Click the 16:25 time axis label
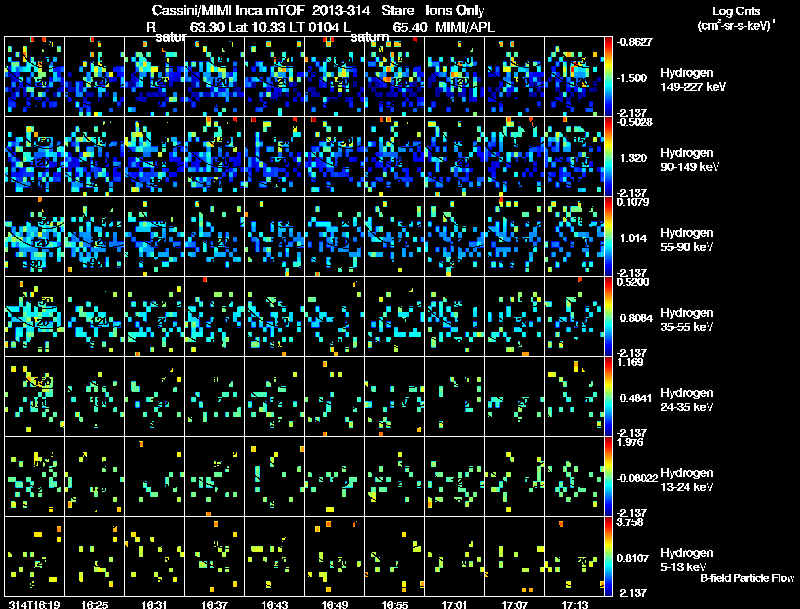Viewport: 800px width, 609px height. (94, 604)
